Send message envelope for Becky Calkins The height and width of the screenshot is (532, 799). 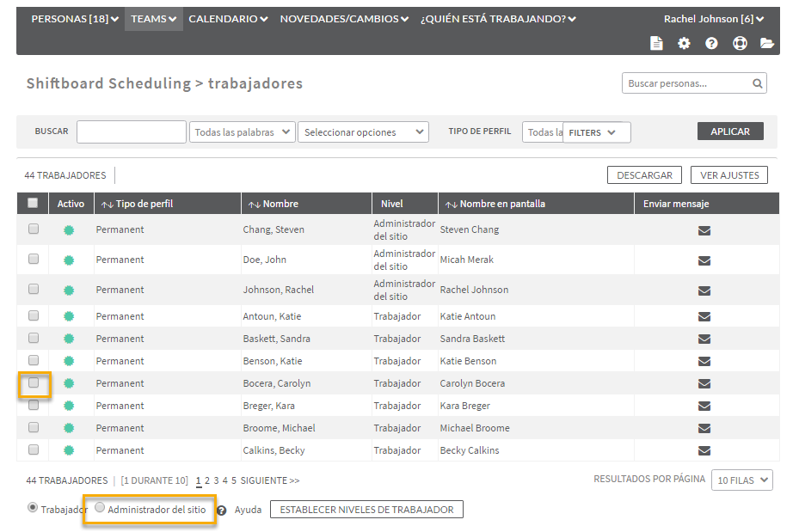coord(704,451)
